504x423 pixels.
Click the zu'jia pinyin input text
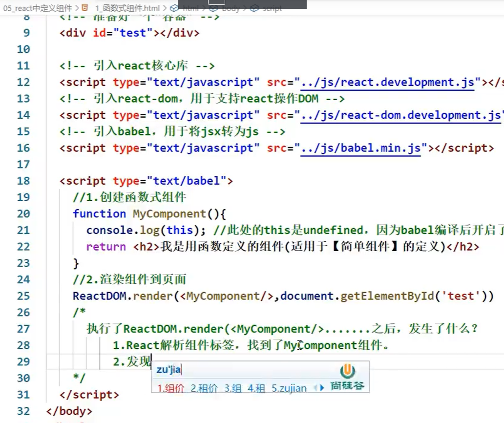[169, 370]
